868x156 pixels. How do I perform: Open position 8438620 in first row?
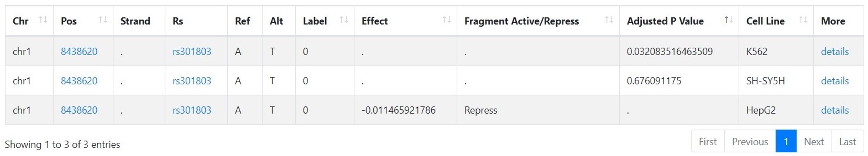(79, 51)
